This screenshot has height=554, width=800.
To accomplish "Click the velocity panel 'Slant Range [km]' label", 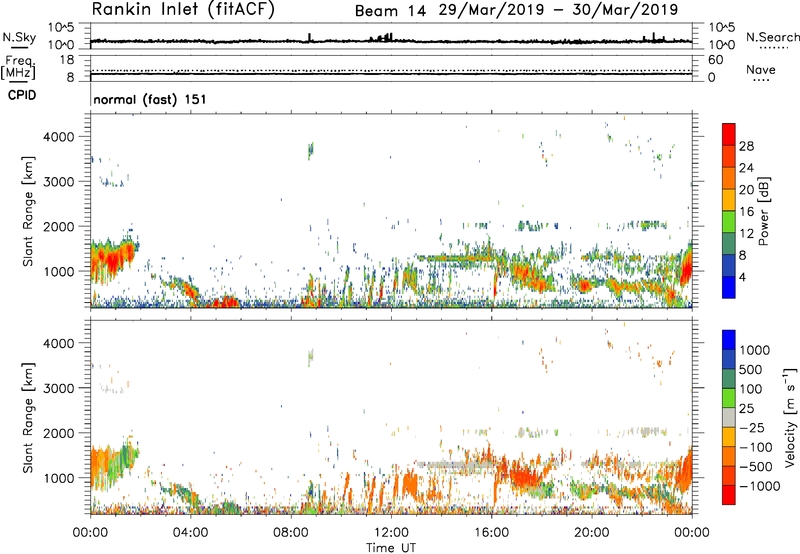I will [x=28, y=417].
